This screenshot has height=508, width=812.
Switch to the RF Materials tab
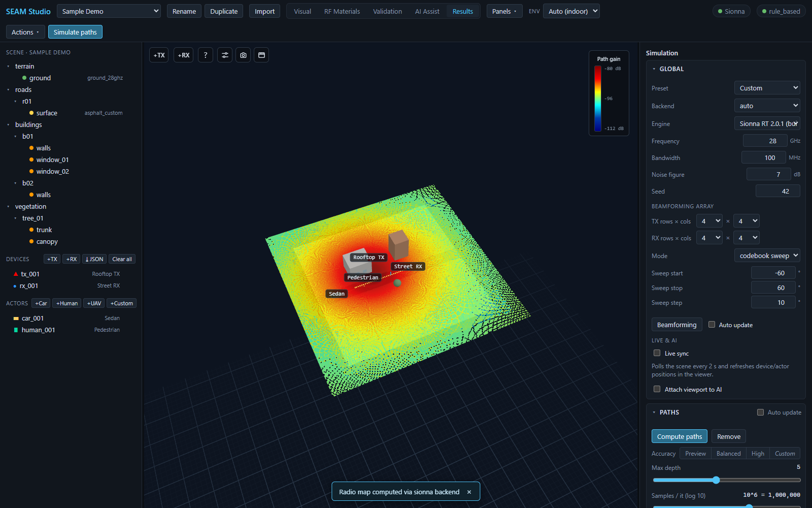point(342,11)
